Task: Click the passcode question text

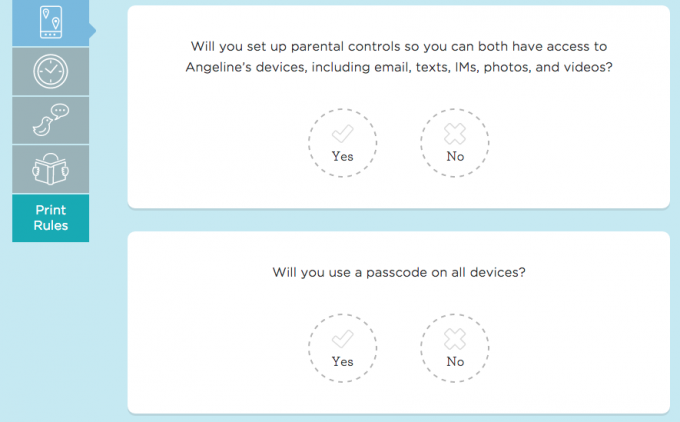Action: click(399, 272)
